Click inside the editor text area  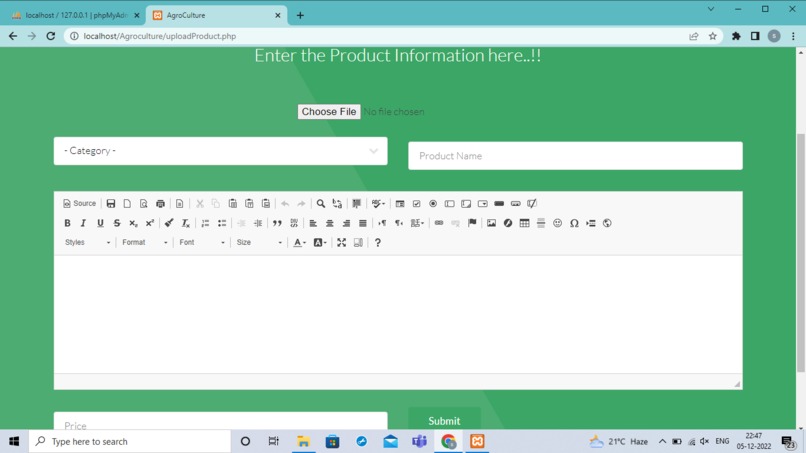[x=398, y=314]
